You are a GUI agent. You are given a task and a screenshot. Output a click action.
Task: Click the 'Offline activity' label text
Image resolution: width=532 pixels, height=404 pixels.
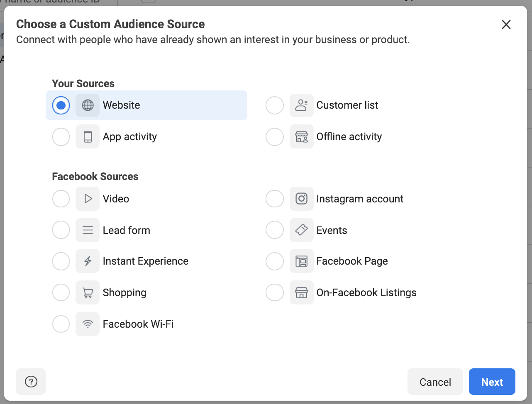click(349, 137)
